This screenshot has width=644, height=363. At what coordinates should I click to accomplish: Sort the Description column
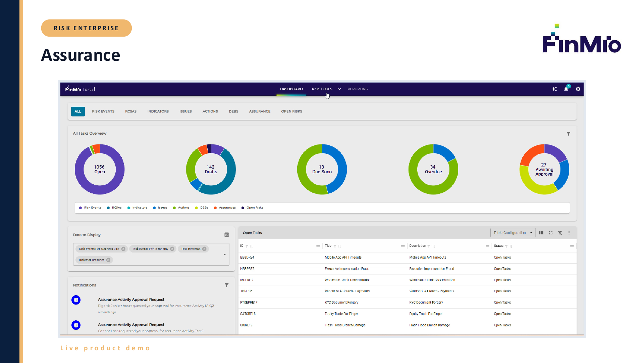(x=434, y=246)
